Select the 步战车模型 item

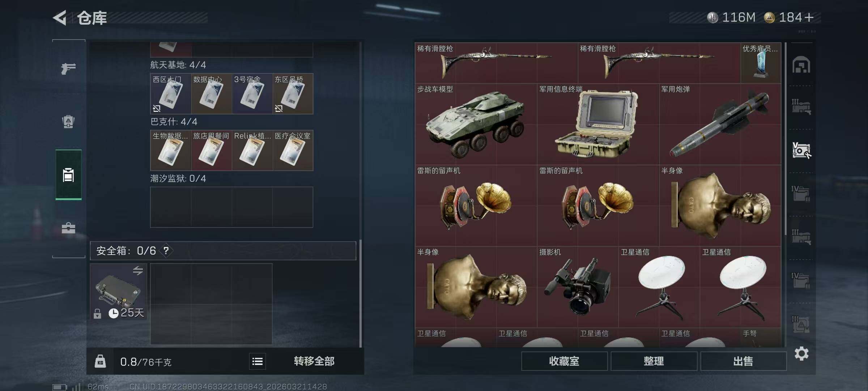[476, 124]
